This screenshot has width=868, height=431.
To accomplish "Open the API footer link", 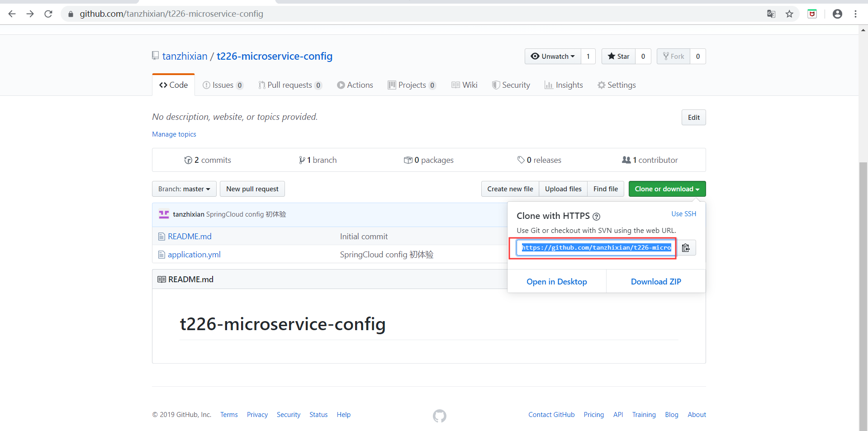I will point(618,415).
